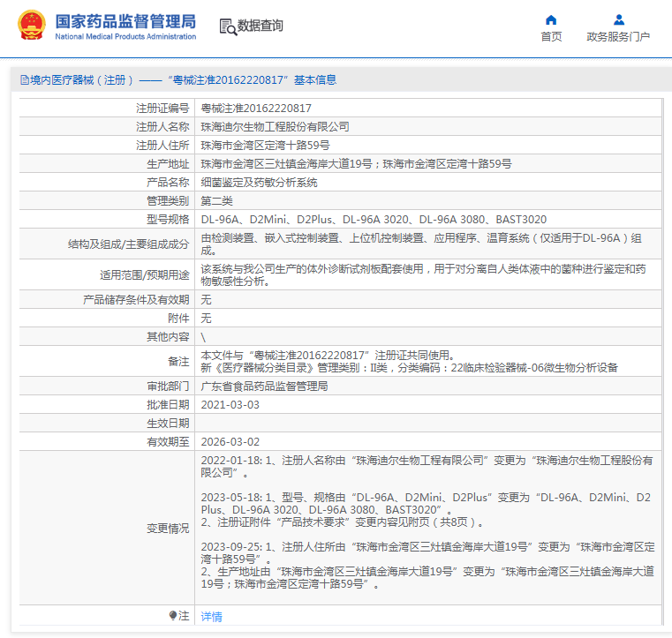Viewport: 672px width, 638px height.
Task: Click National Medical Products Administration subtitle
Action: pyautogui.click(x=125, y=37)
